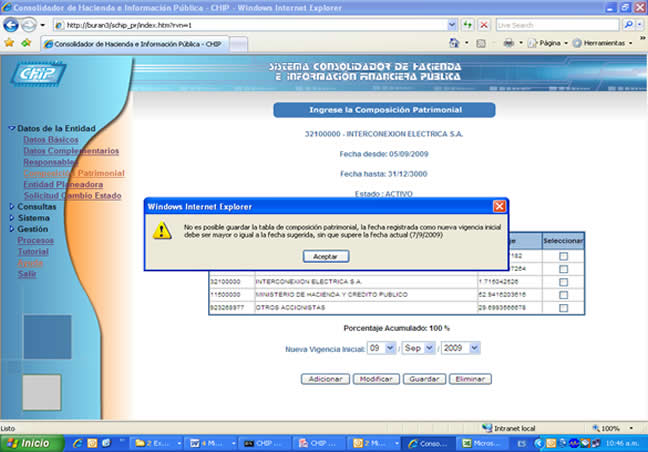
Task: Click the green Refresh arrows icon
Action: pyautogui.click(x=467, y=25)
